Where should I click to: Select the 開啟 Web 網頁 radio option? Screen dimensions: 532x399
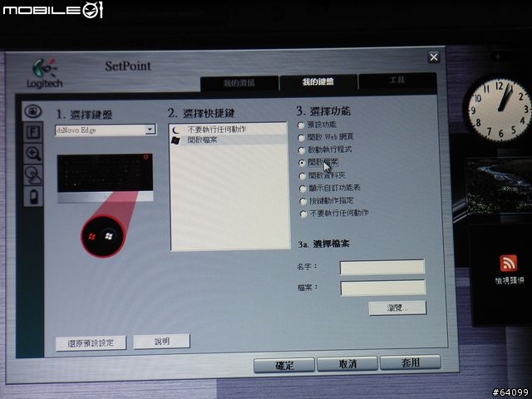[x=301, y=137]
